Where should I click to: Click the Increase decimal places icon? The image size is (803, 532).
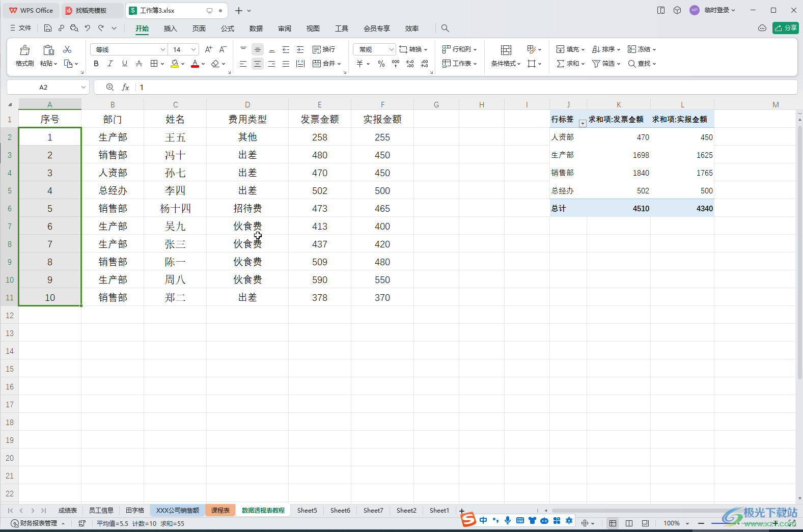[x=410, y=64]
